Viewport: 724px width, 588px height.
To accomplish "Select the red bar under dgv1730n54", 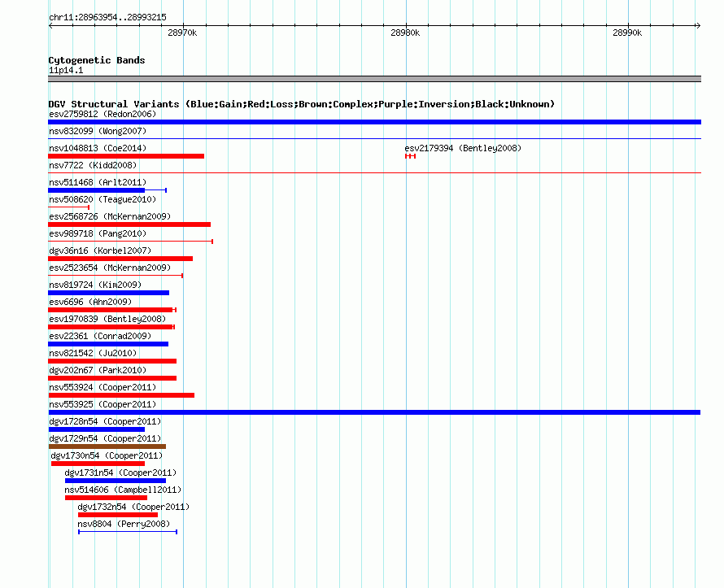I will [98, 464].
